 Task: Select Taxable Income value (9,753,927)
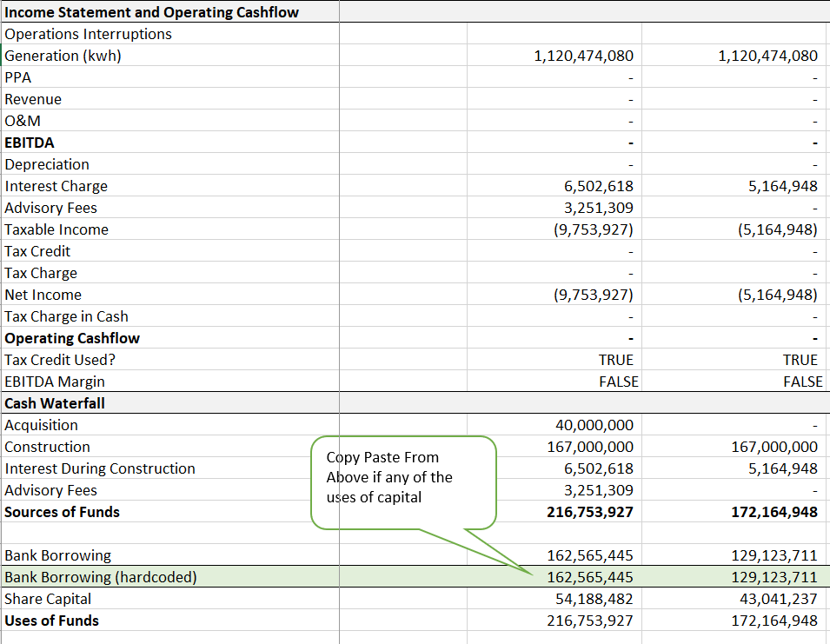pyautogui.click(x=594, y=229)
